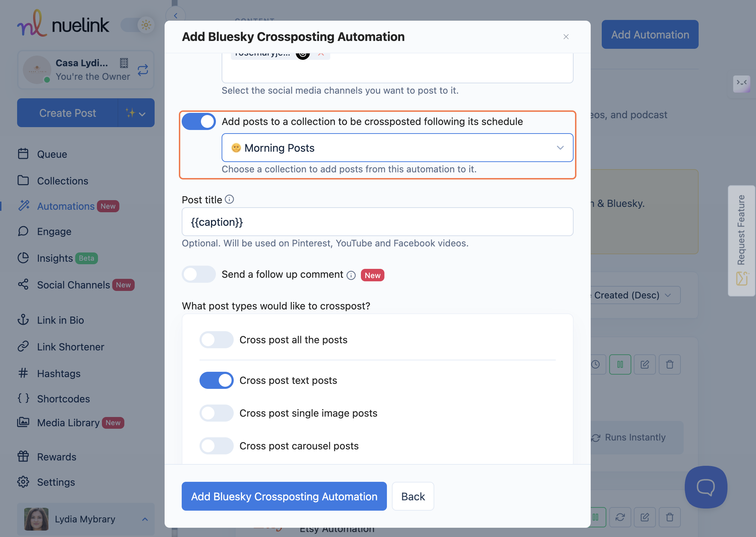The width and height of the screenshot is (756, 537).
Task: Open Social Channels in sidebar
Action: click(73, 285)
